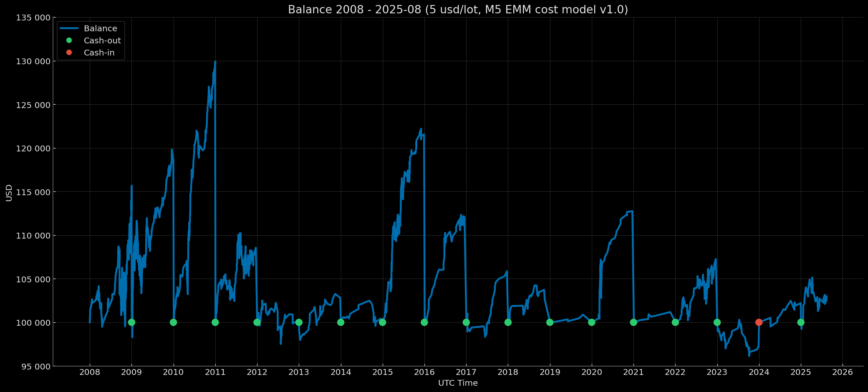Click the Cash-out marker at 2025
The image size is (868, 392).
800,322
